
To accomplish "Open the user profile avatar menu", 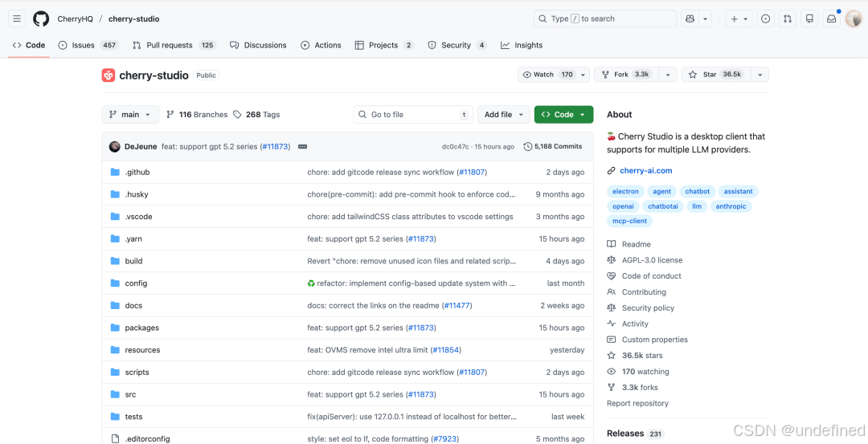I will coord(853,18).
